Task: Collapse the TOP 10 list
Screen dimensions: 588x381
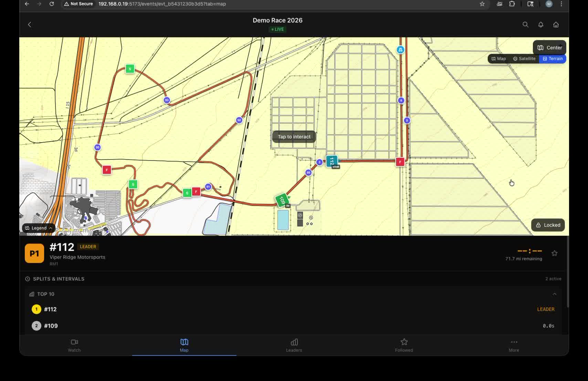Action: click(555, 294)
